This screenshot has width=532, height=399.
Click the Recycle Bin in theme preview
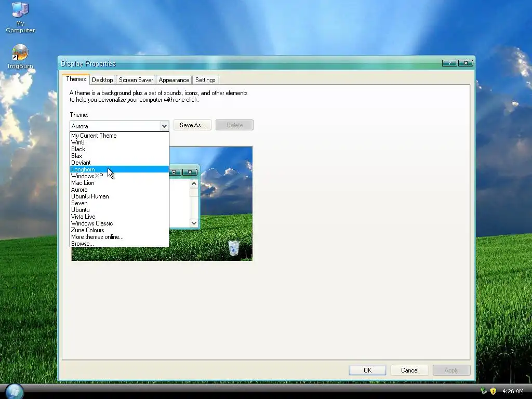tap(233, 248)
